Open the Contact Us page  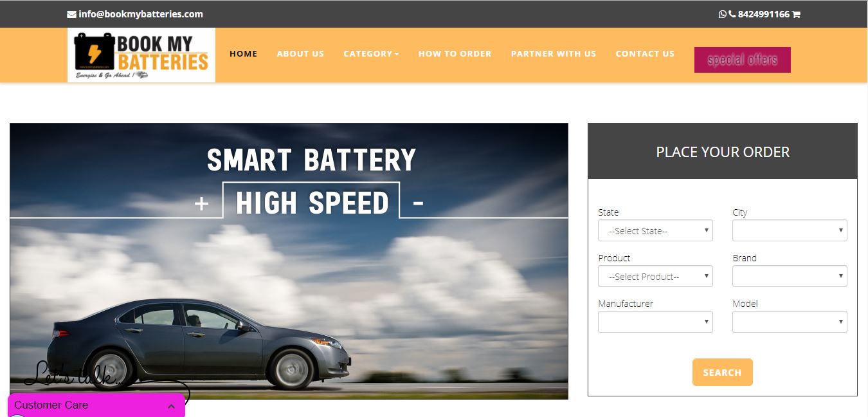coord(645,54)
